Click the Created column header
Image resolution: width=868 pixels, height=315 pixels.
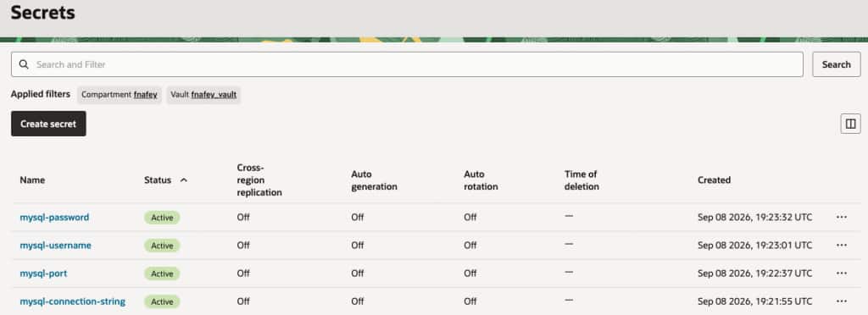(714, 180)
